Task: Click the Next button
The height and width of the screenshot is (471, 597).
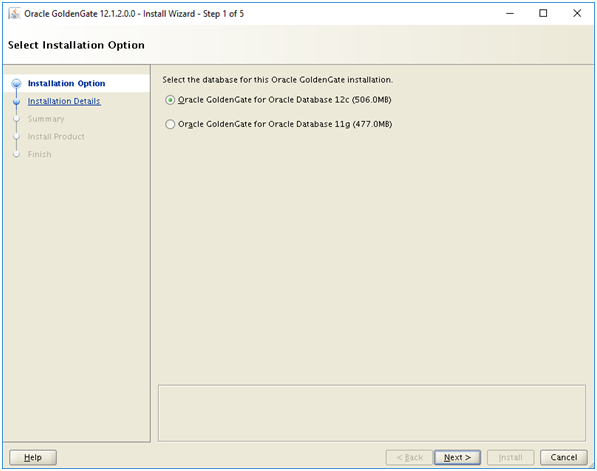Action: (457, 457)
